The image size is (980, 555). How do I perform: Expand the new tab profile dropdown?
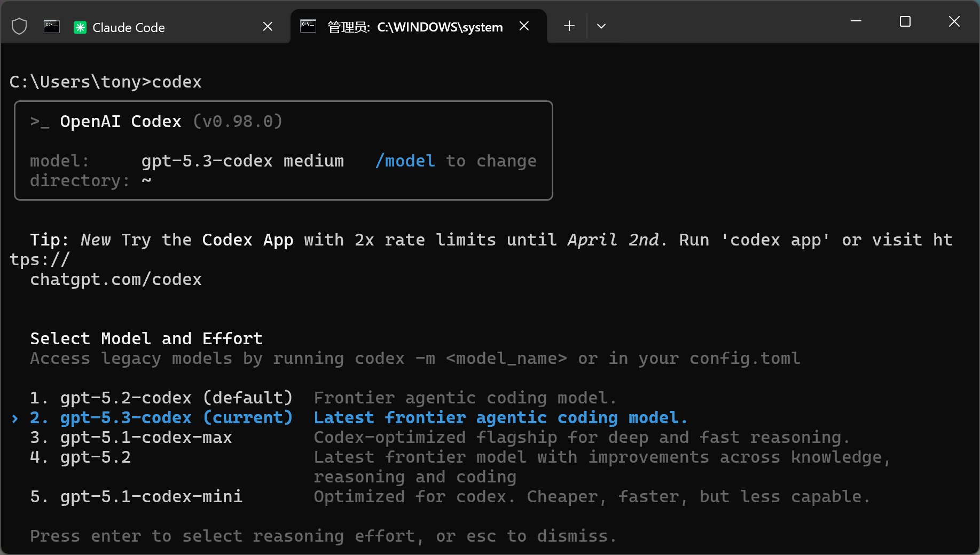[x=601, y=26]
